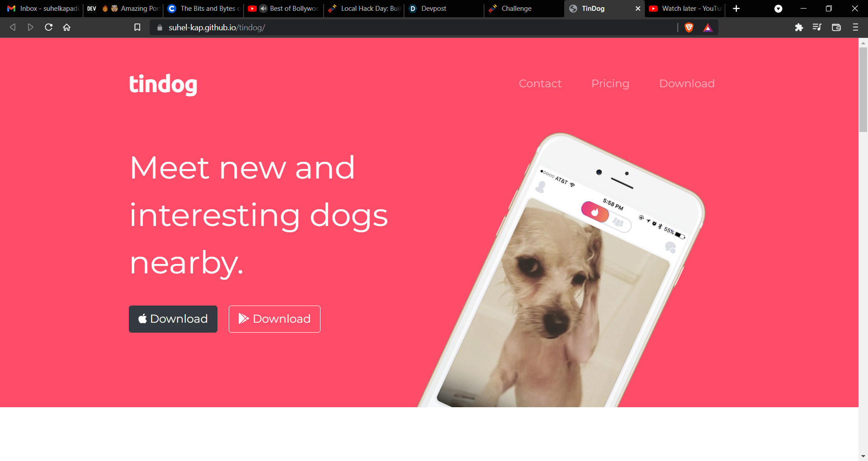This screenshot has height=461, width=868.
Task: Reload the page with the refresh icon
Action: point(48,28)
